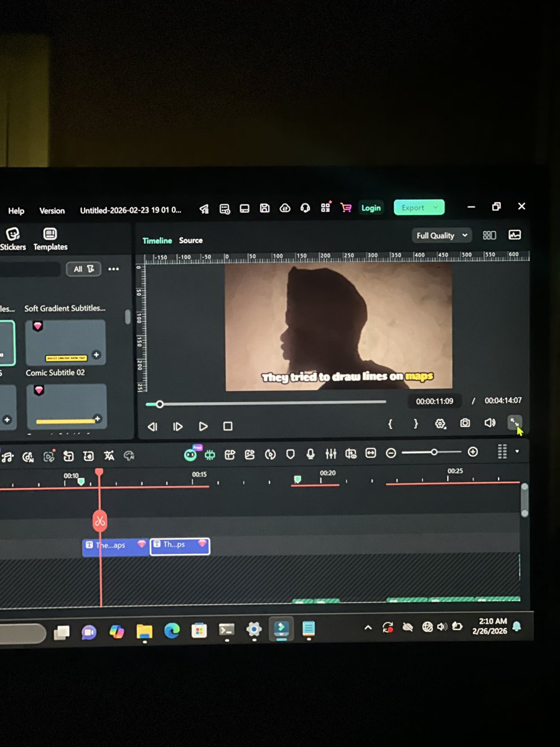Open the Help menu

[16, 211]
